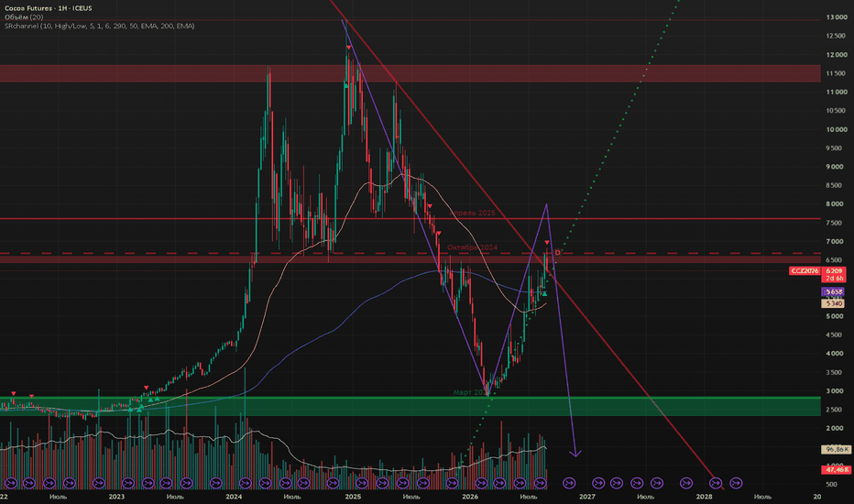
Task: Click the CCZ2026 symbol price tag
Action: (805, 271)
